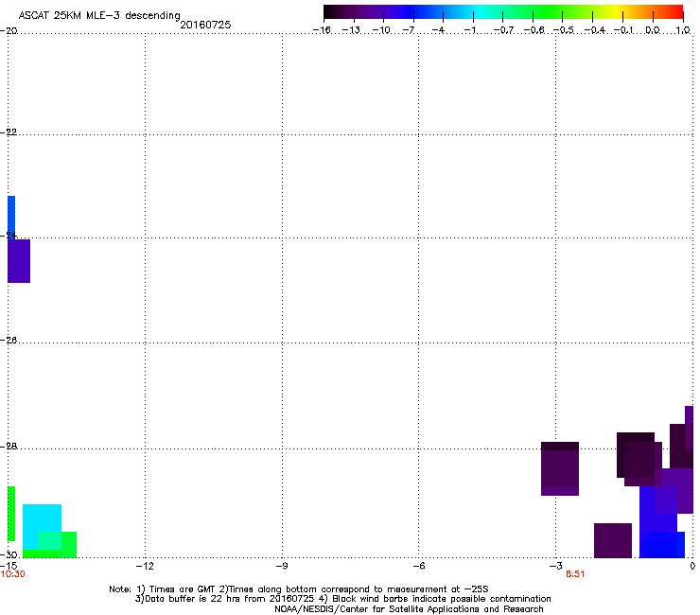Click the thin green data strip at the left edge
700x615 pixels.
coord(11,514)
